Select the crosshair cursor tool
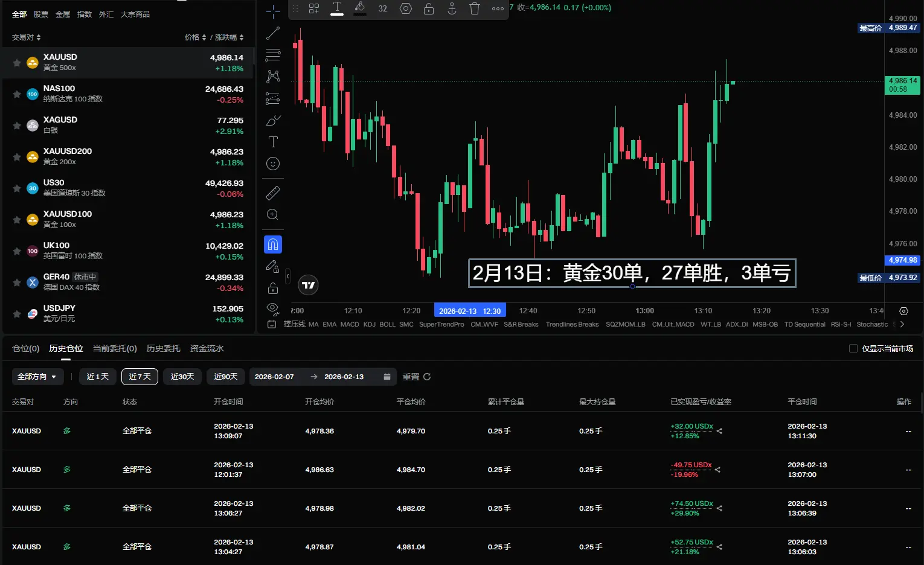The image size is (924, 565). click(x=273, y=11)
